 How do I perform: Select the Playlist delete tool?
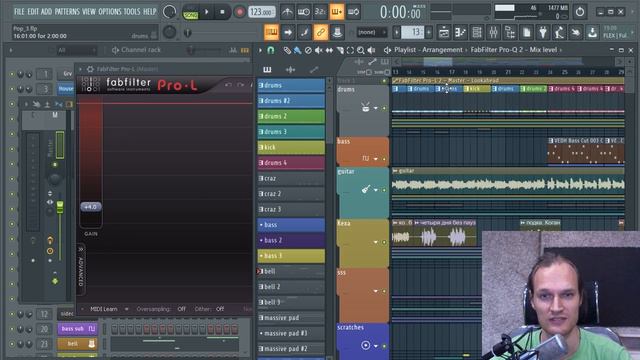click(x=308, y=50)
